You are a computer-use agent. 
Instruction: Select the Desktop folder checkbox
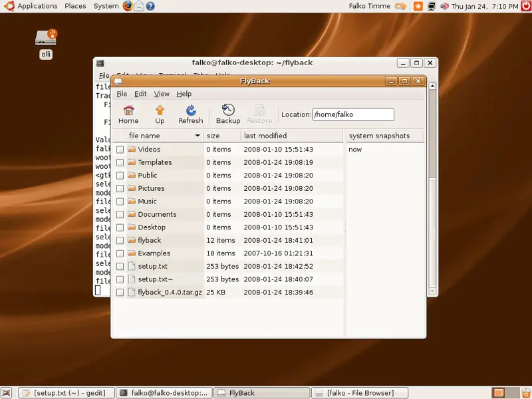click(120, 227)
